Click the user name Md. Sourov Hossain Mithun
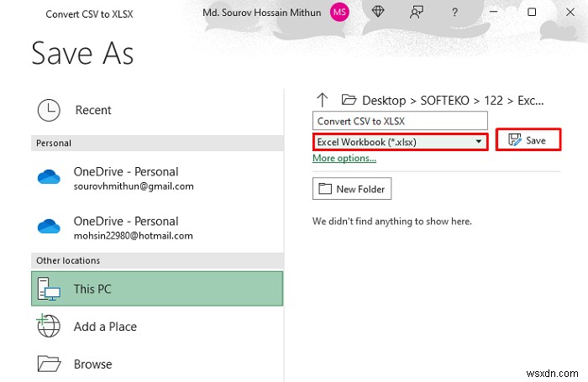The height and width of the screenshot is (382, 588). [262, 13]
